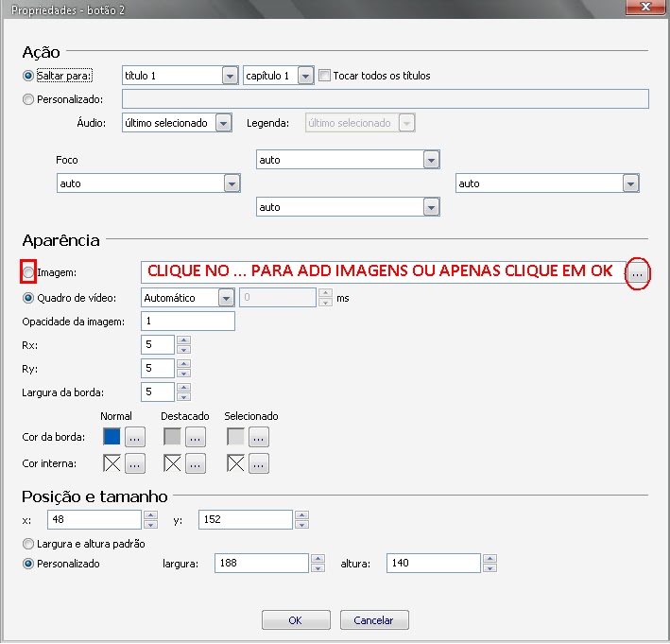670x644 pixels.
Task: Increase the Rx value with up arrow
Action: click(183, 339)
